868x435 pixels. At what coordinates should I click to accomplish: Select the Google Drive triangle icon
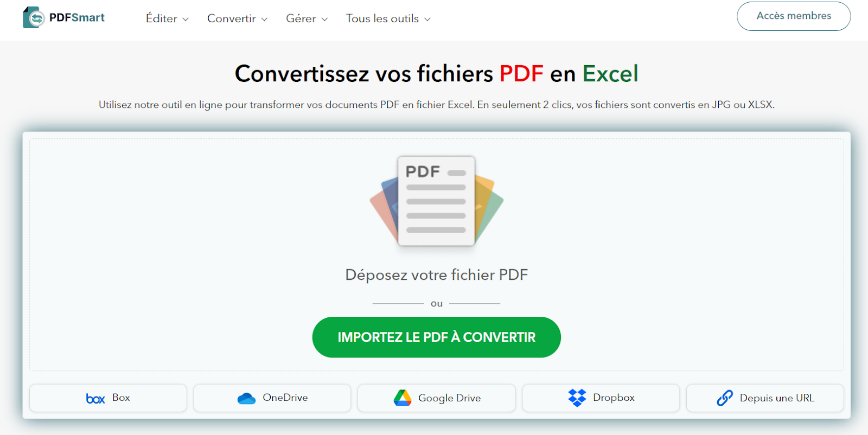(402, 398)
